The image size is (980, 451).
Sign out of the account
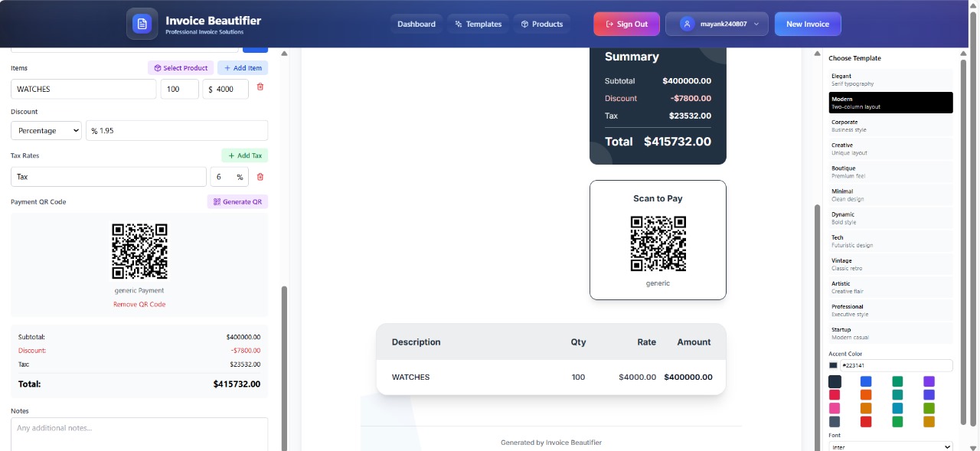tap(626, 24)
